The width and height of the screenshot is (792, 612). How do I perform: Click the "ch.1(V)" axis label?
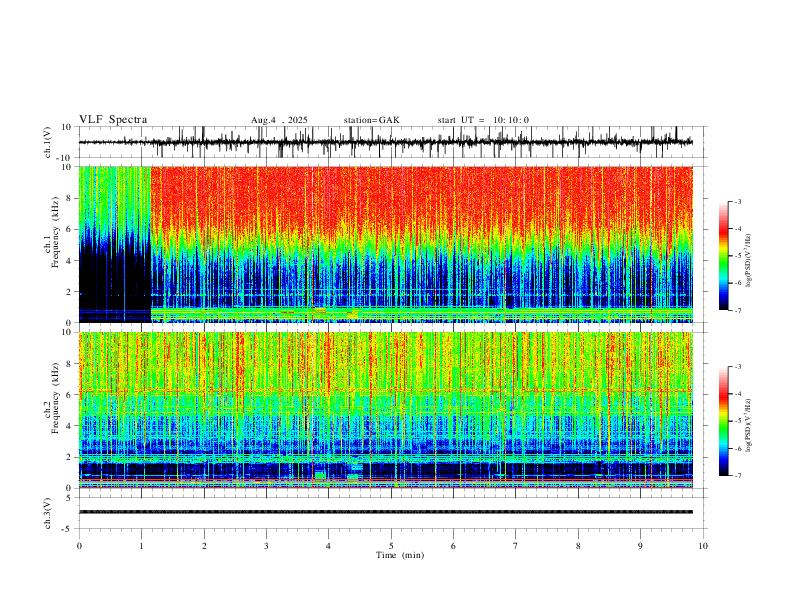(48, 142)
